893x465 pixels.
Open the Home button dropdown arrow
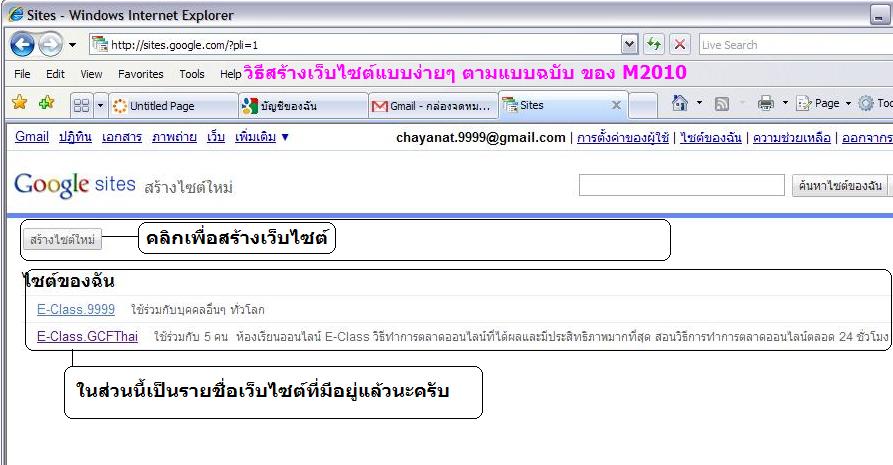[x=699, y=103]
